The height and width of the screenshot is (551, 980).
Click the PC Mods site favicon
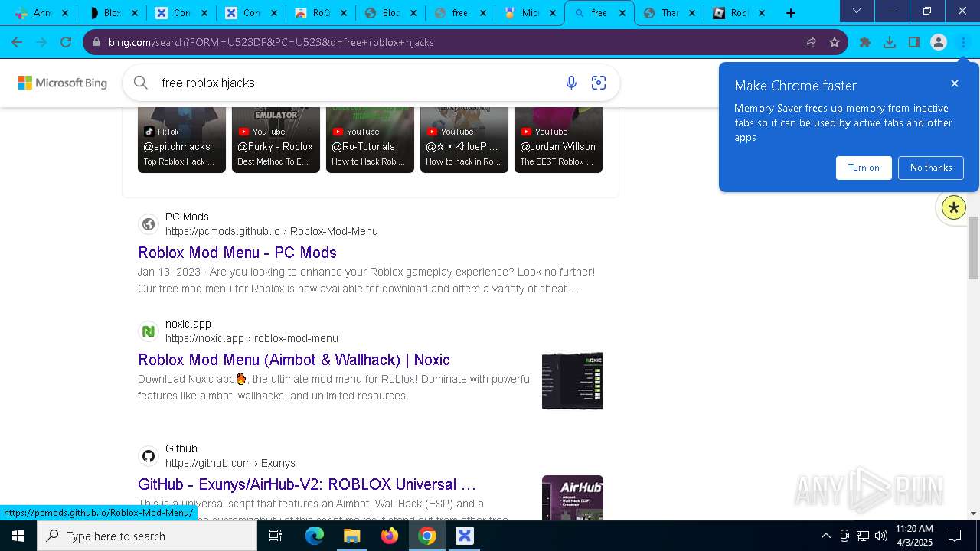[149, 224]
